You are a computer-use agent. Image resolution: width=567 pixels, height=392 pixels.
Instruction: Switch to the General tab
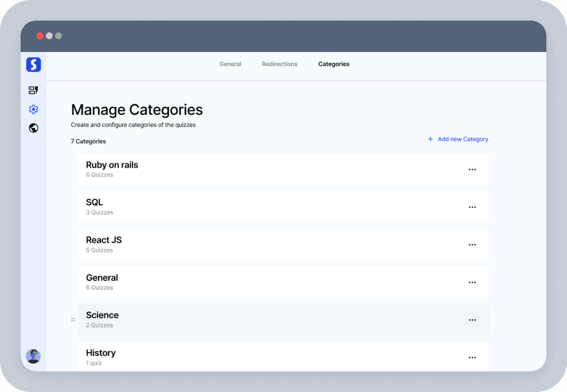coord(230,64)
